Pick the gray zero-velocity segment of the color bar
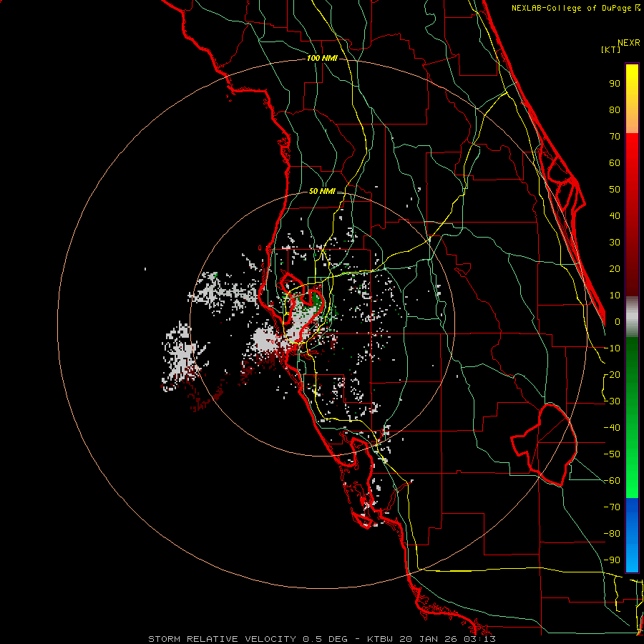Viewport: 644px width, 644px height. (x=632, y=317)
